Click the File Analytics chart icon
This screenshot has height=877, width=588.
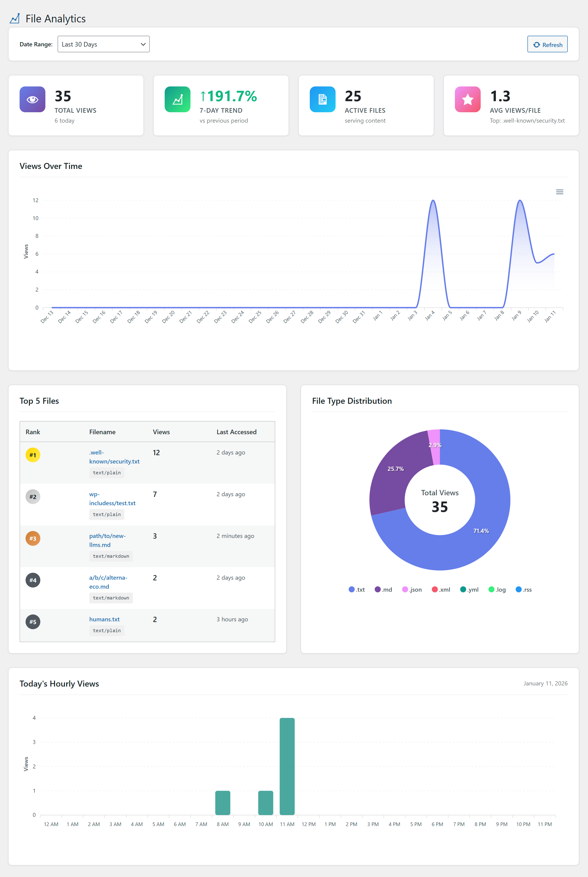[x=15, y=18]
